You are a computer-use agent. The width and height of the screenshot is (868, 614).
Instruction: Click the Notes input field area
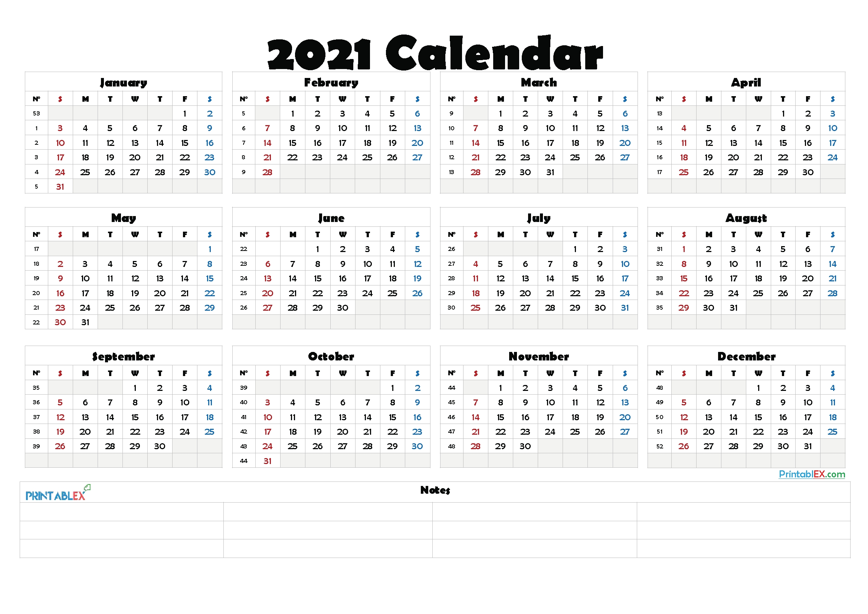[x=435, y=532]
